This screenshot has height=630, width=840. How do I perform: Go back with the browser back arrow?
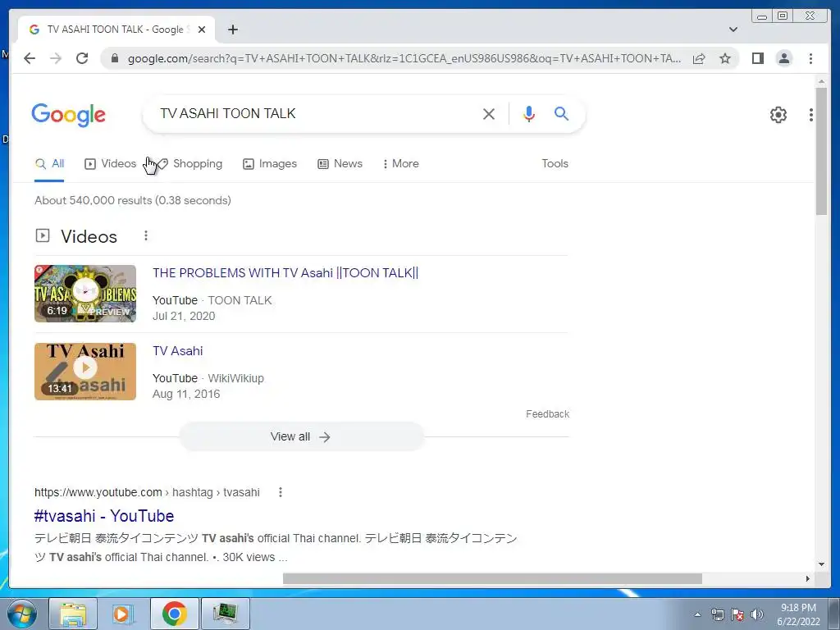tap(30, 58)
